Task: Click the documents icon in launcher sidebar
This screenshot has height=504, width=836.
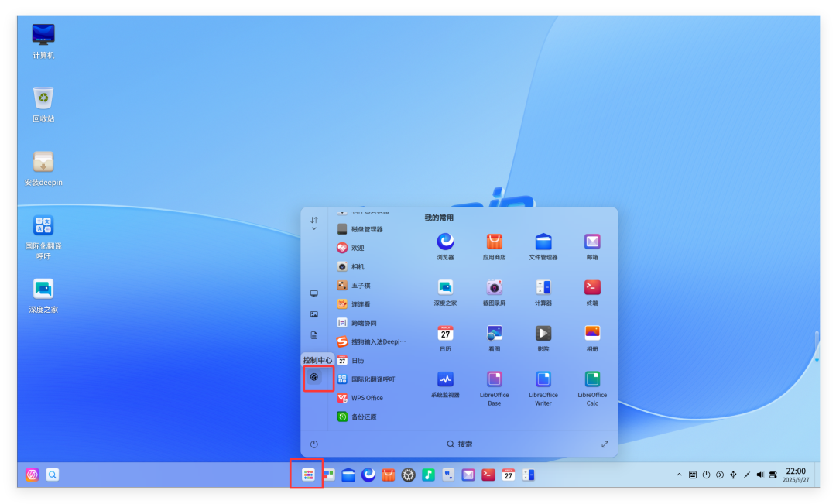Action: 314,335
